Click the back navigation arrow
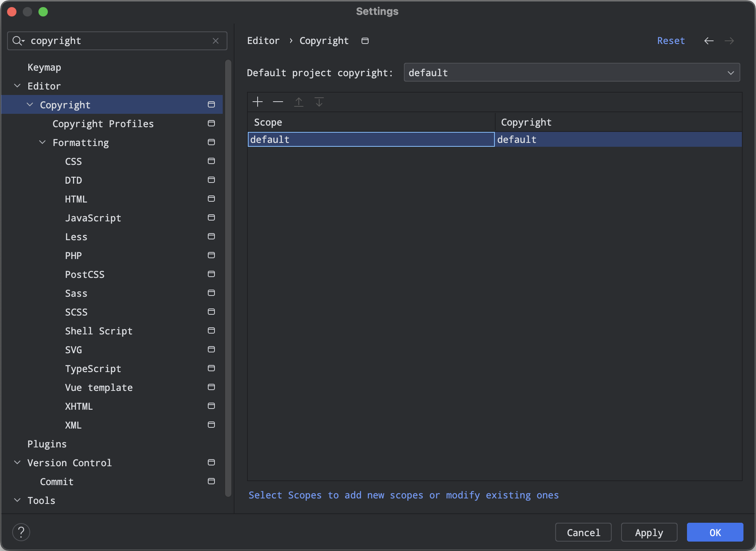756x551 pixels. [709, 41]
